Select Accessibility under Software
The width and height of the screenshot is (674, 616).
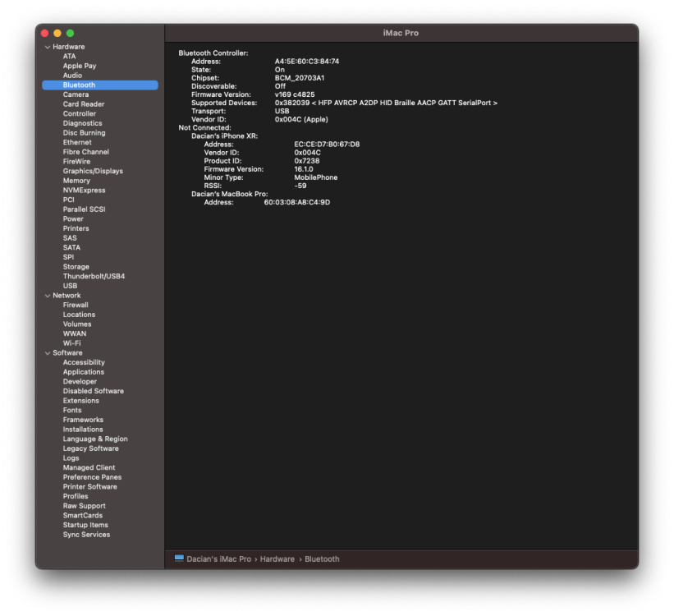click(84, 362)
